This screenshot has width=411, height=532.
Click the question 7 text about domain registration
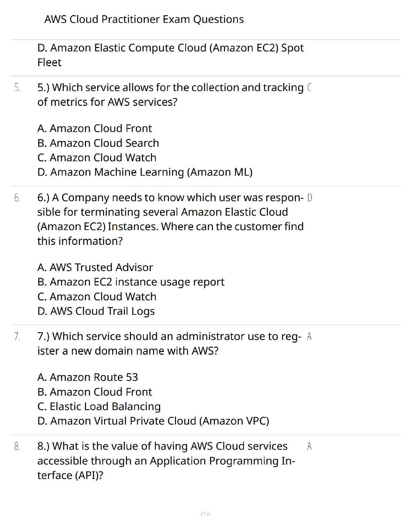click(169, 343)
